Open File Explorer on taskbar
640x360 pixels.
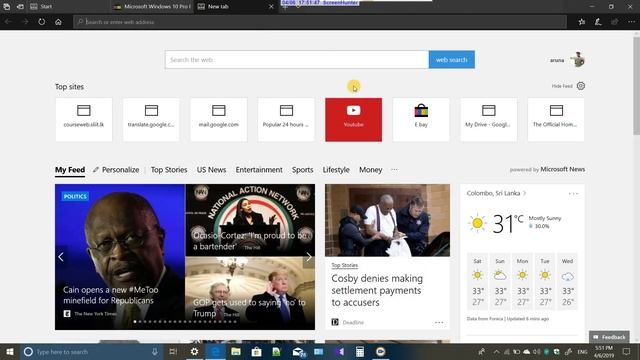(236, 351)
